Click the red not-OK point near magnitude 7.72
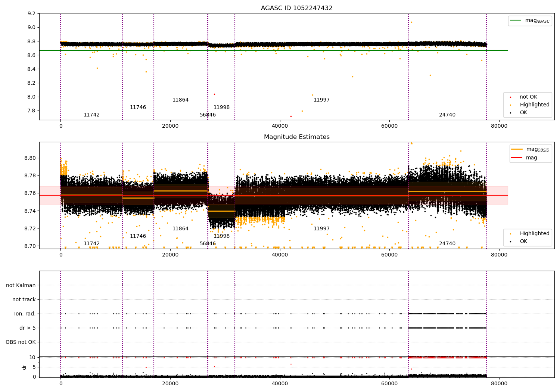The width and height of the screenshot is (560, 392). pyautogui.click(x=291, y=116)
